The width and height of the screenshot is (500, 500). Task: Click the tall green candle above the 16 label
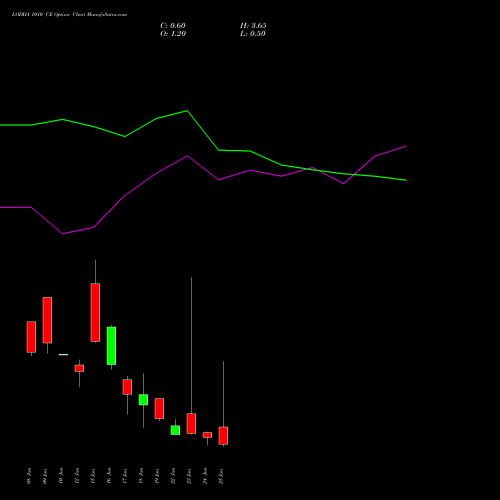[x=111, y=346]
